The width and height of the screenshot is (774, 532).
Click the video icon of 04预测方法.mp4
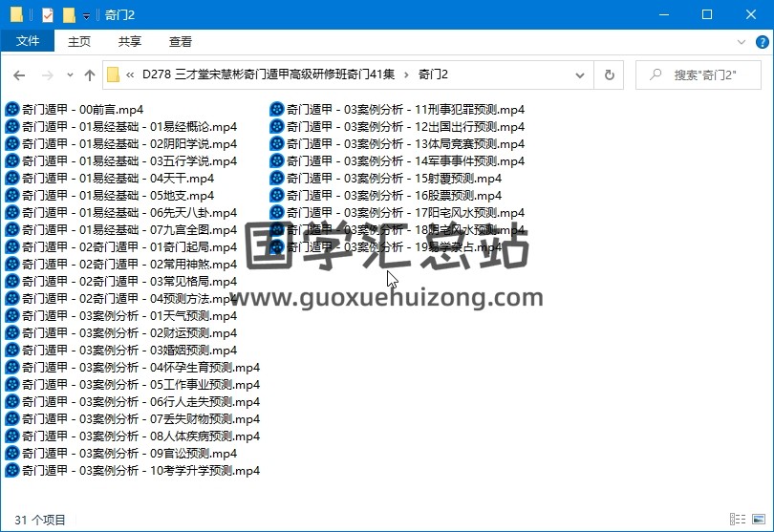(11, 299)
